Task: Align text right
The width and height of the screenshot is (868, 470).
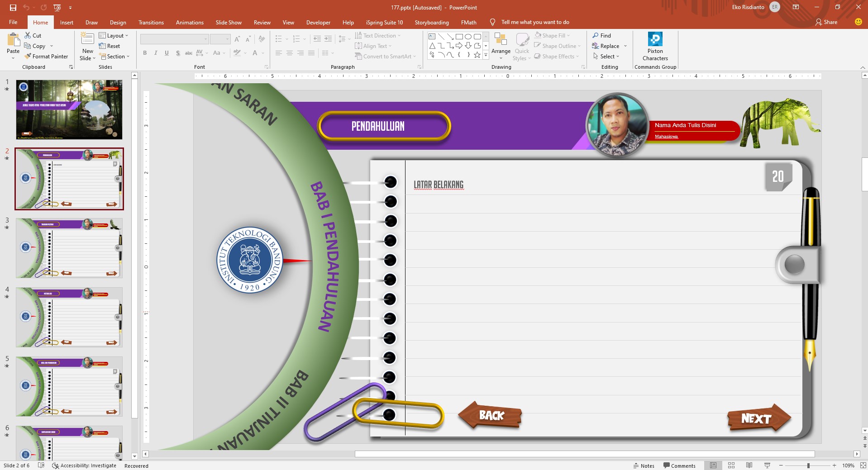Action: coord(300,53)
